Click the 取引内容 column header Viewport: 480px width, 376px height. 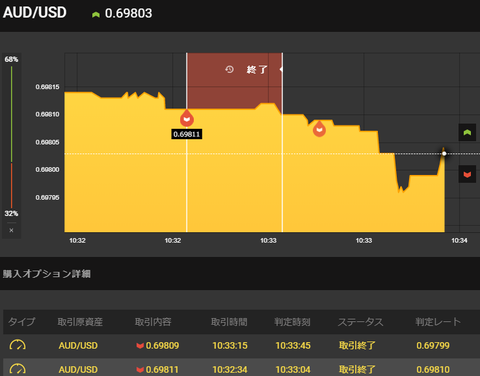pos(153,322)
